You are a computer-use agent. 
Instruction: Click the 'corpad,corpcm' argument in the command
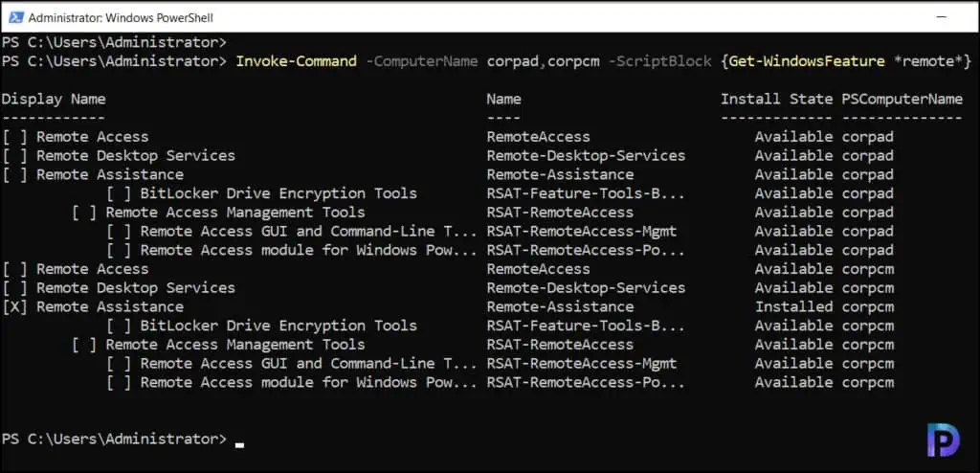pos(544,61)
